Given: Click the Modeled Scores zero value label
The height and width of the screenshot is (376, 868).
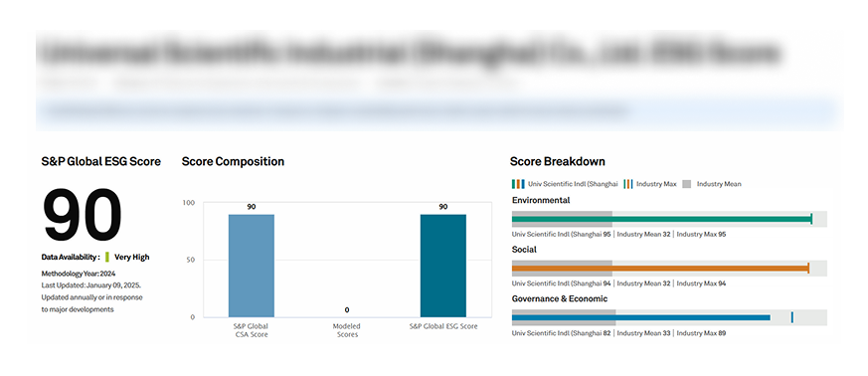Looking at the screenshot, I should (x=347, y=310).
